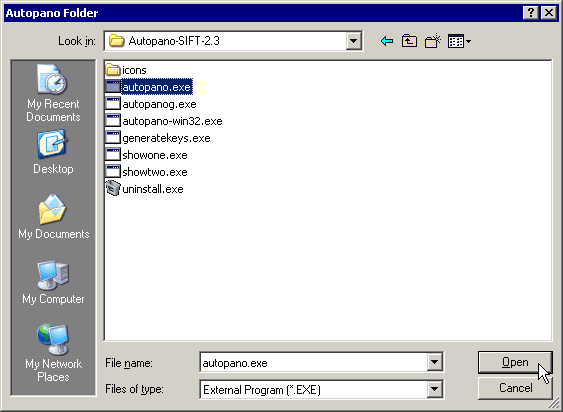The width and height of the screenshot is (563, 412).
Task: Select the icons folder name
Action: tap(134, 70)
